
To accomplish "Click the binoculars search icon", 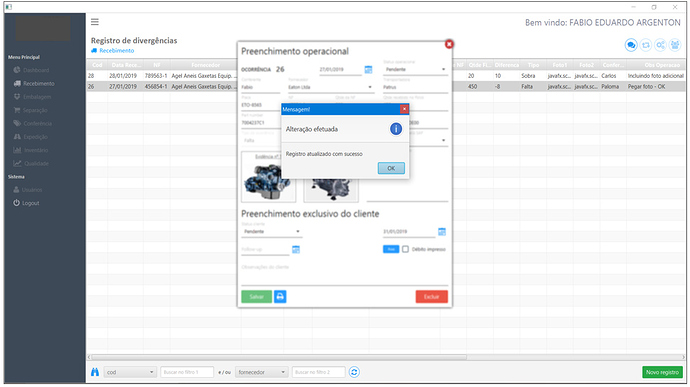I will click(x=95, y=372).
